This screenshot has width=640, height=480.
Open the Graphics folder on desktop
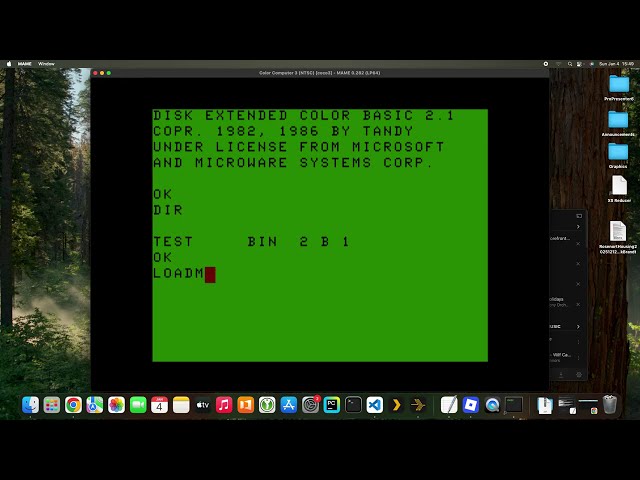point(618,152)
